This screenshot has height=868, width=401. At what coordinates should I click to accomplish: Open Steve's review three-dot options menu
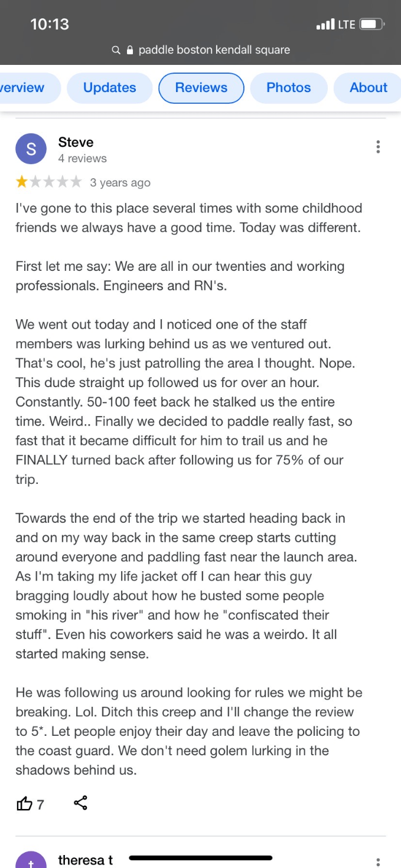pyautogui.click(x=378, y=147)
